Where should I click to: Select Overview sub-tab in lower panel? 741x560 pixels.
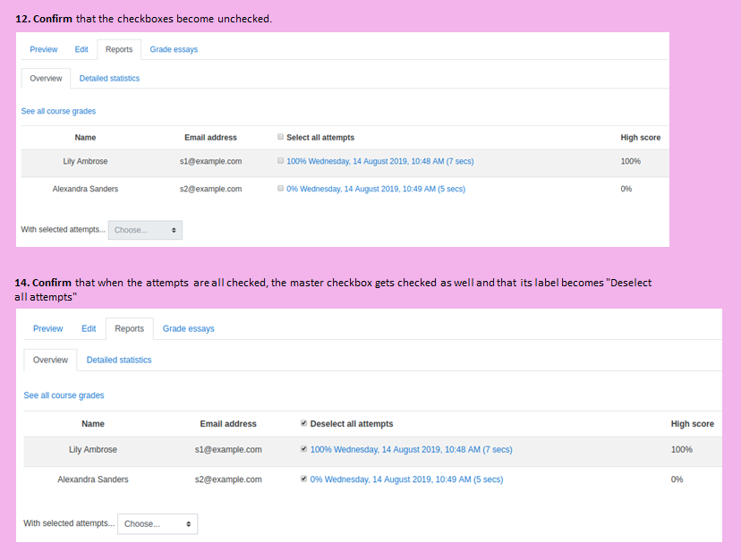[x=51, y=360]
